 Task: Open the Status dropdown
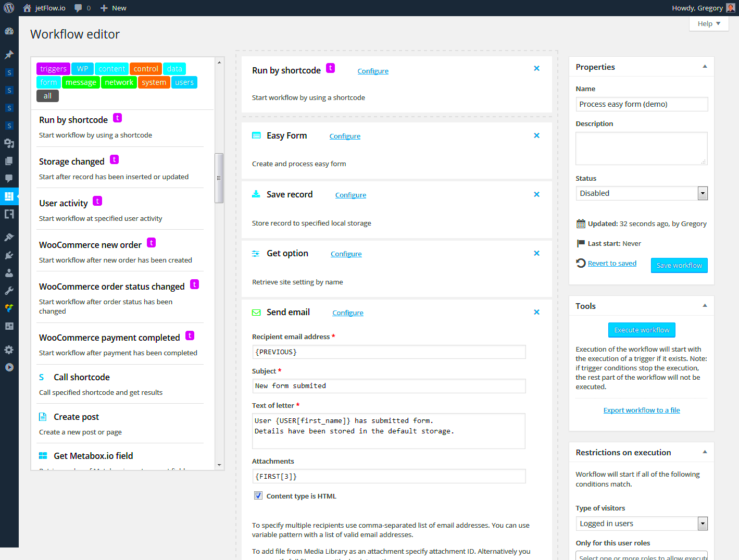(x=642, y=193)
